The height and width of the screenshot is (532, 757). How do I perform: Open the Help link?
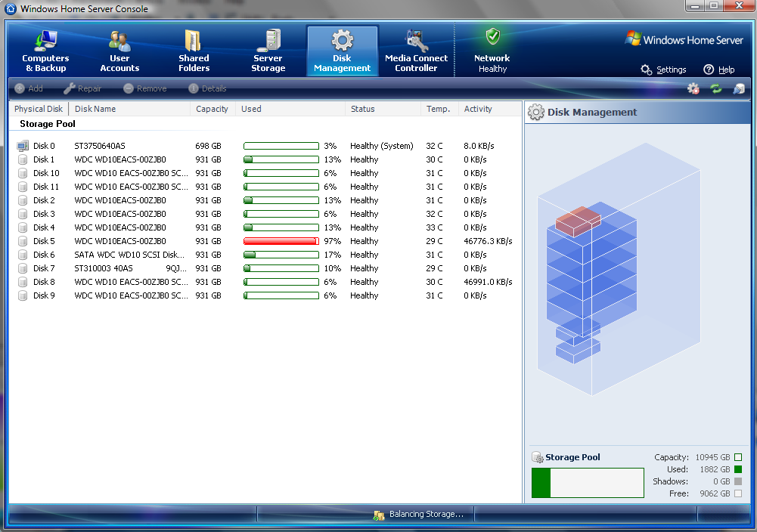[719, 70]
